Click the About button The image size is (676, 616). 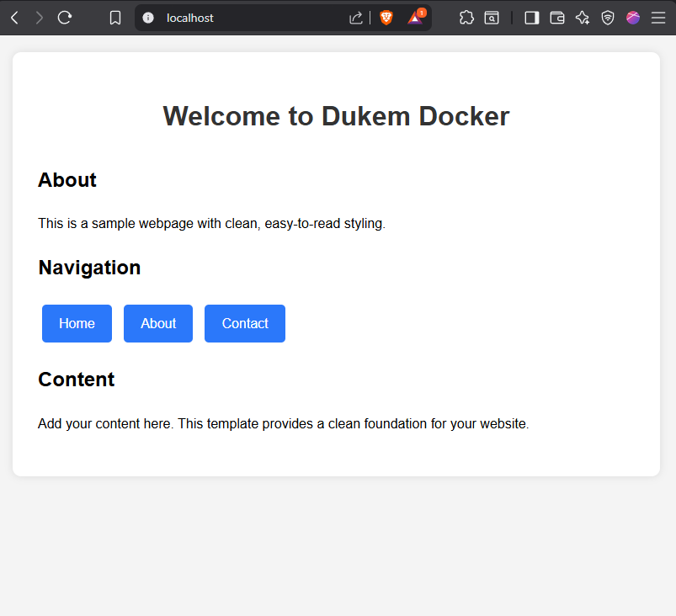pyautogui.click(x=157, y=323)
